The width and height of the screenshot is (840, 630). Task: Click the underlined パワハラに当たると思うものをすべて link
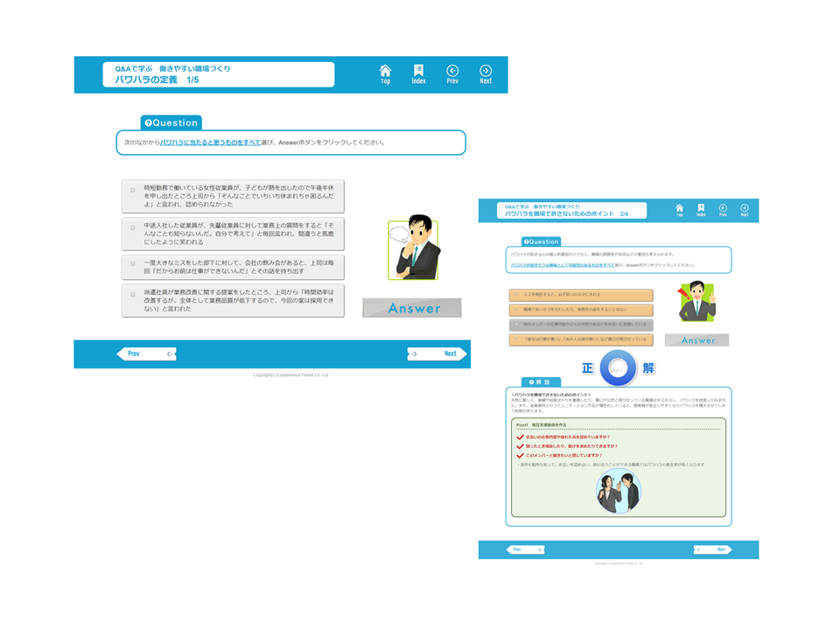pyautogui.click(x=211, y=143)
